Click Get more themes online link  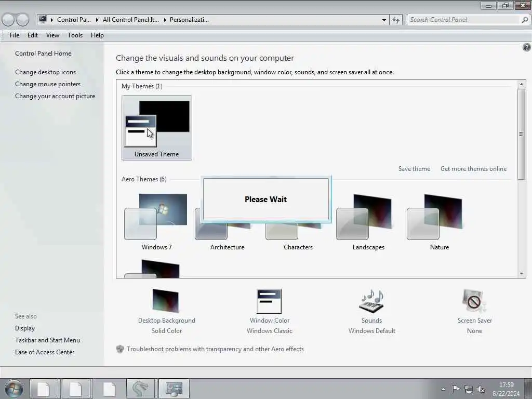pos(473,169)
